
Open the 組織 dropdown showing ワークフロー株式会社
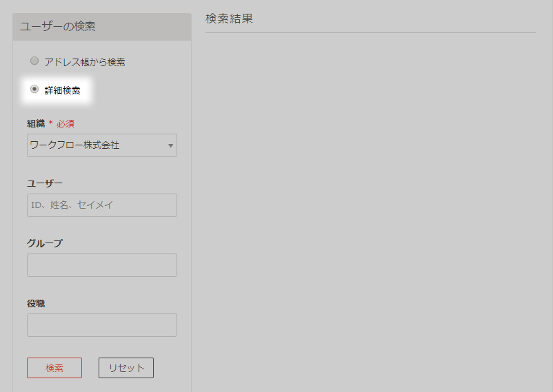(x=102, y=145)
